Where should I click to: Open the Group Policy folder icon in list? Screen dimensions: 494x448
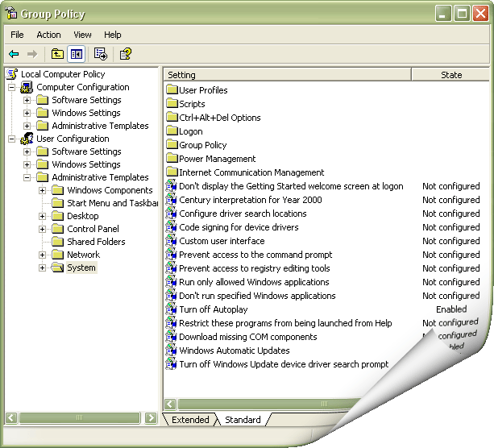tap(172, 144)
